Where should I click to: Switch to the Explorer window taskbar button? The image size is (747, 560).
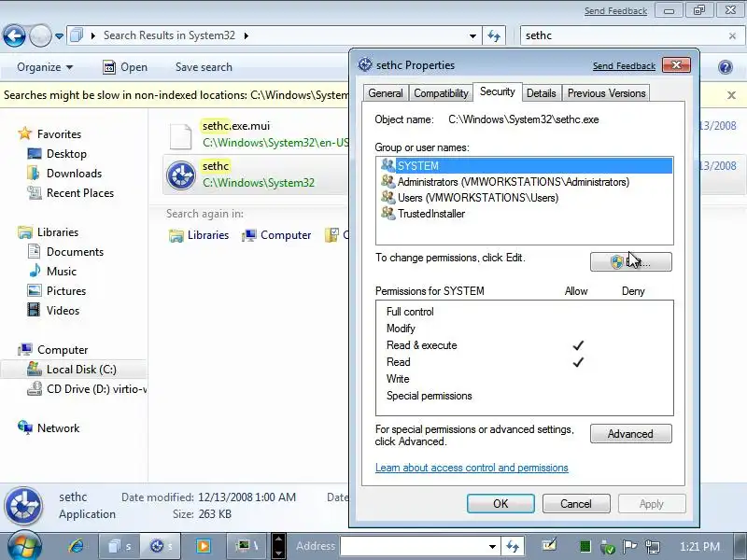[120, 546]
